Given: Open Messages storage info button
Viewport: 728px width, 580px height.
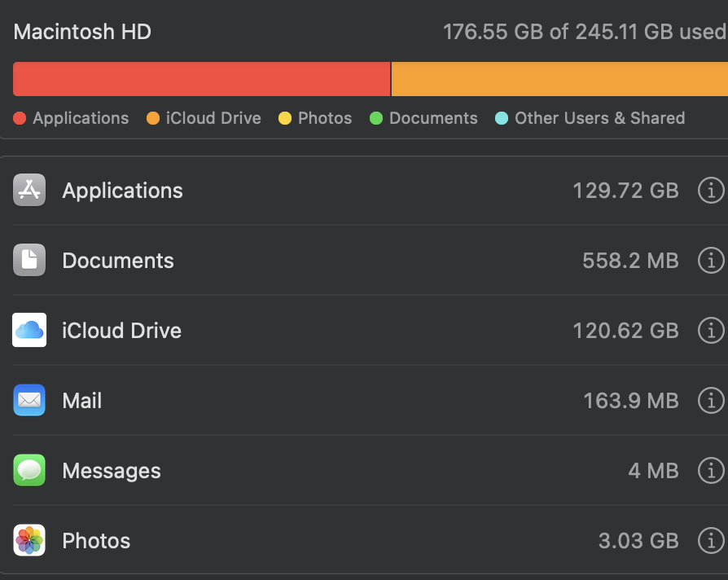Looking at the screenshot, I should [x=711, y=471].
